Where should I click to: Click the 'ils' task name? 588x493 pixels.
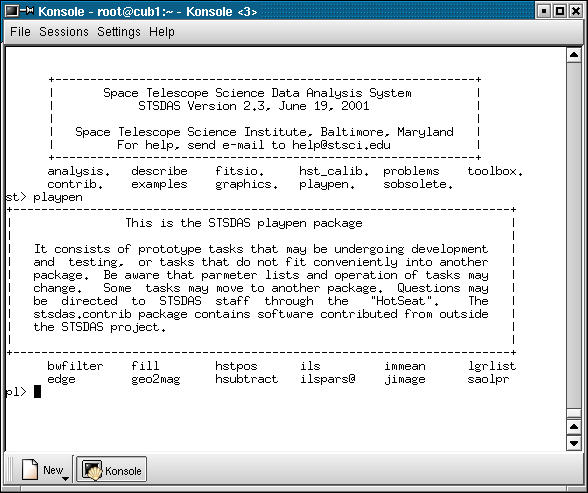pyautogui.click(x=310, y=366)
